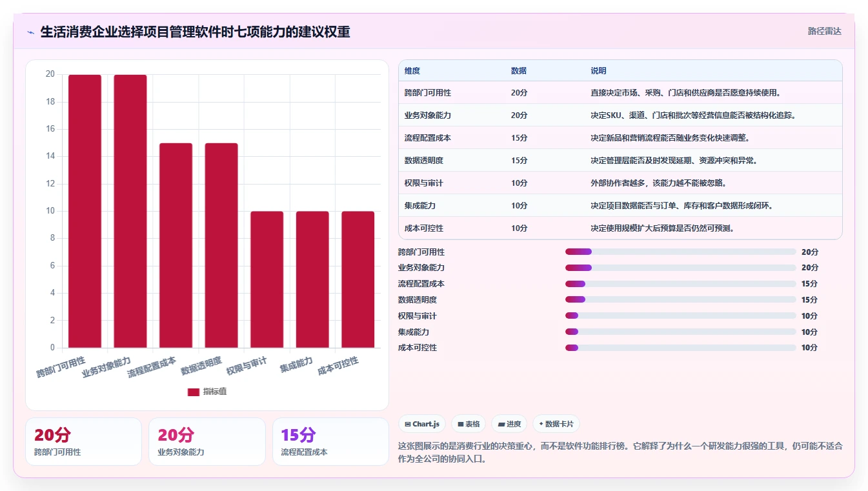The width and height of the screenshot is (868, 491).
Task: Open the 15分 流程配置成本 stat card
Action: pos(330,441)
